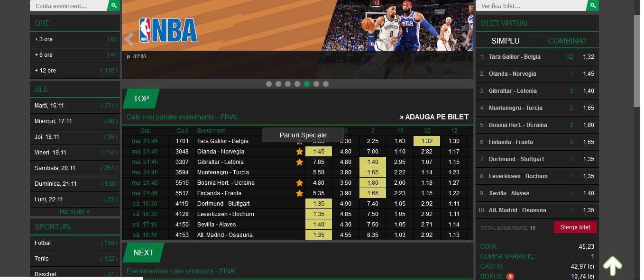
Task: Pick the 2.00 1X odds for Bosnia Hert. - Ucraina
Action: pyautogui.click(x=400, y=183)
